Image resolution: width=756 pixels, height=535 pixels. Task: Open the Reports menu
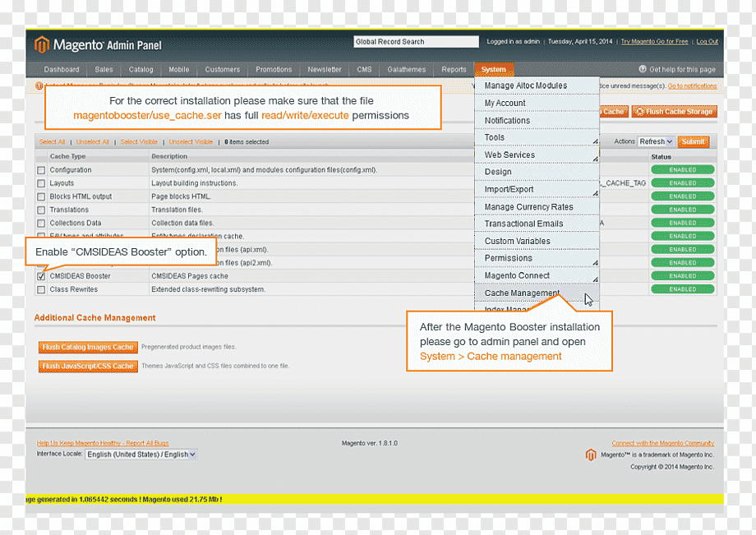tap(454, 69)
